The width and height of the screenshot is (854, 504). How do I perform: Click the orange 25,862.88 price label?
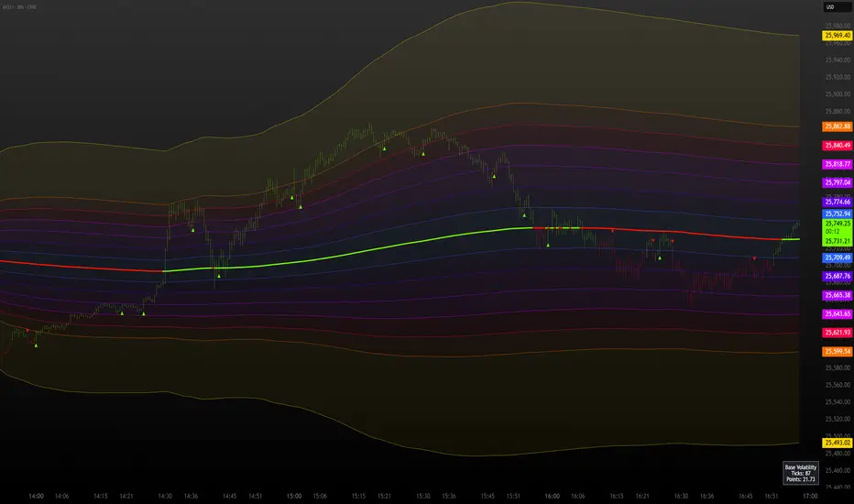[x=838, y=126]
